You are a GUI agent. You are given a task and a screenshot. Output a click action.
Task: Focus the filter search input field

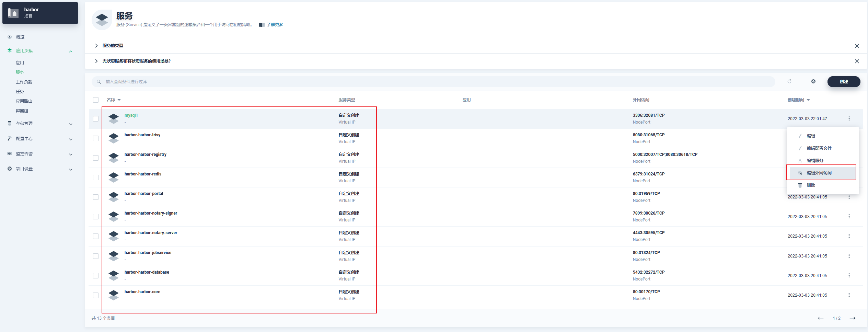[x=433, y=82]
